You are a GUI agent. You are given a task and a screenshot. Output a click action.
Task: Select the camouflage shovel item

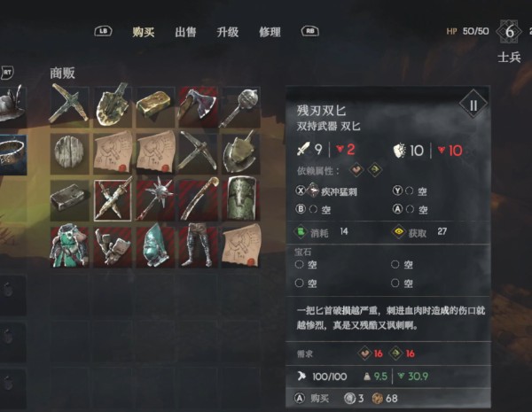[x=113, y=107]
